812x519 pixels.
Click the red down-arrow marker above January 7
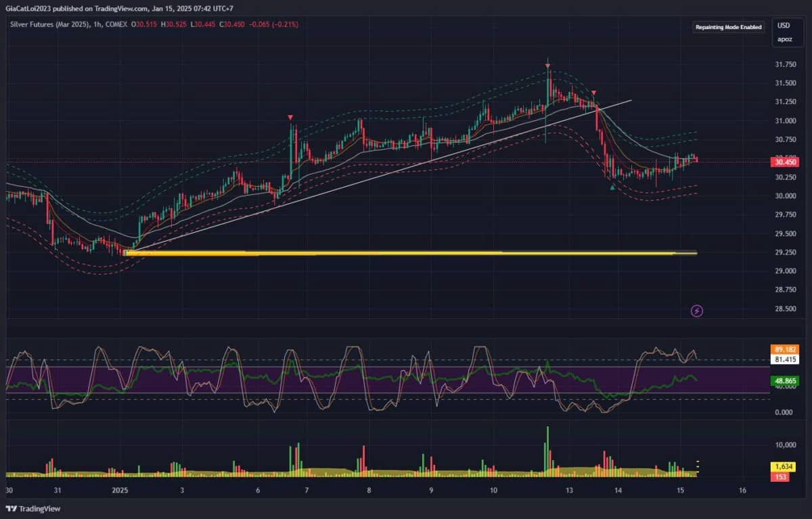coord(290,118)
